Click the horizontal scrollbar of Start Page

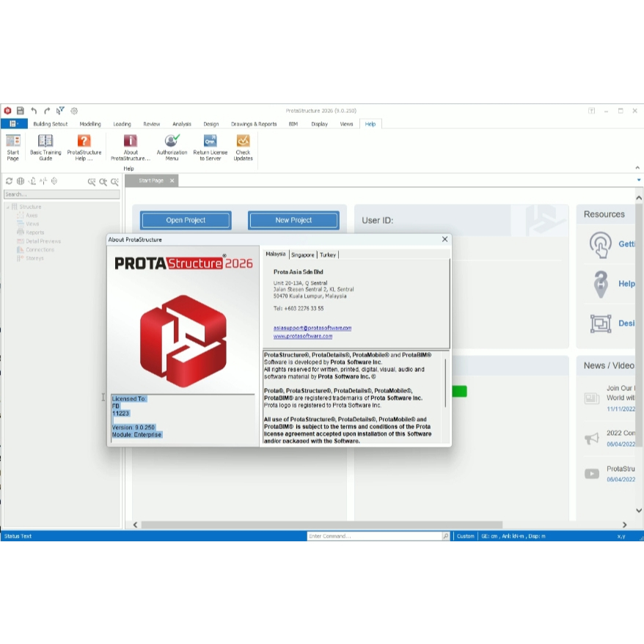(321, 525)
